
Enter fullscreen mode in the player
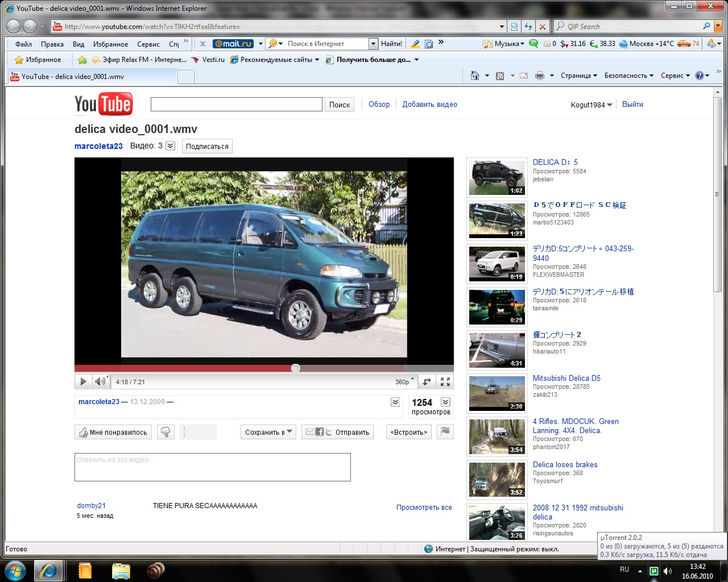tap(445, 382)
